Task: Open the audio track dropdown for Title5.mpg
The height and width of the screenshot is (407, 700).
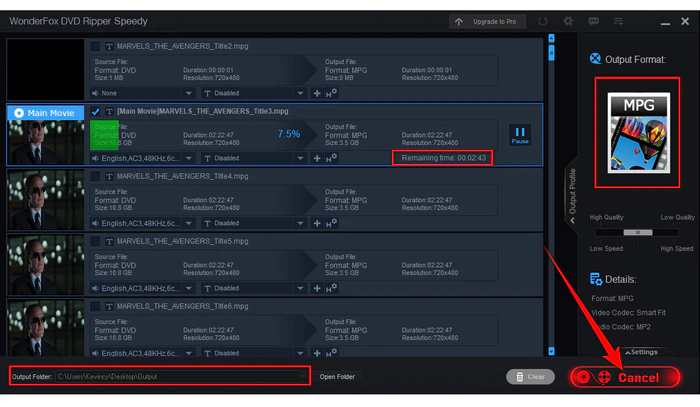Action: (x=142, y=288)
